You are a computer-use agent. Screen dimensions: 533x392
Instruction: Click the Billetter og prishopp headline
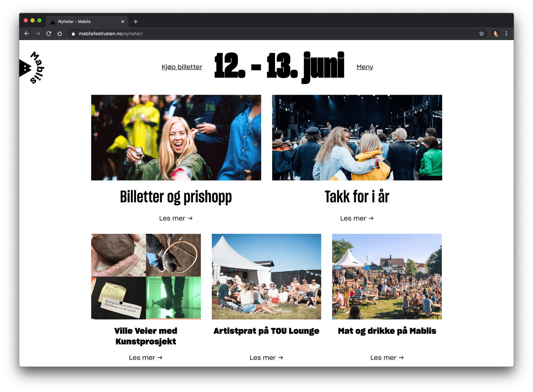176,197
